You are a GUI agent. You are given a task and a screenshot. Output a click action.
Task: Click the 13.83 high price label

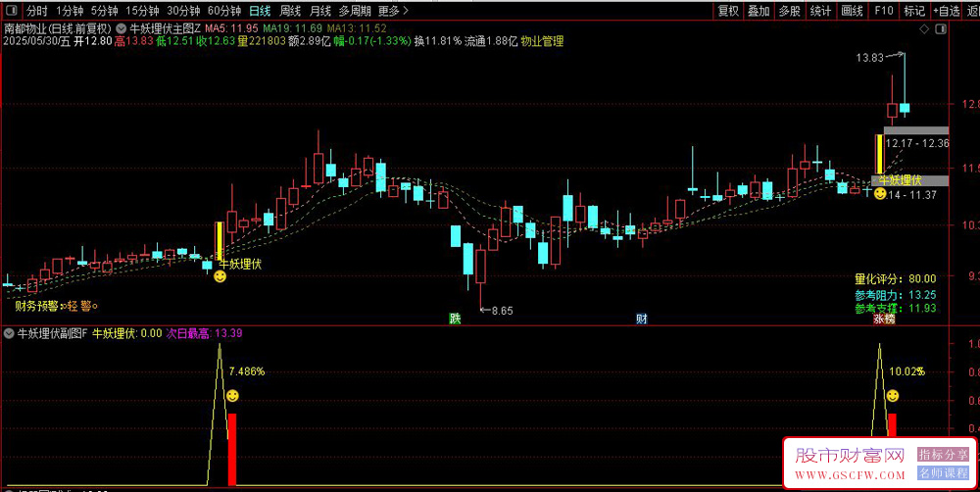tap(870, 58)
